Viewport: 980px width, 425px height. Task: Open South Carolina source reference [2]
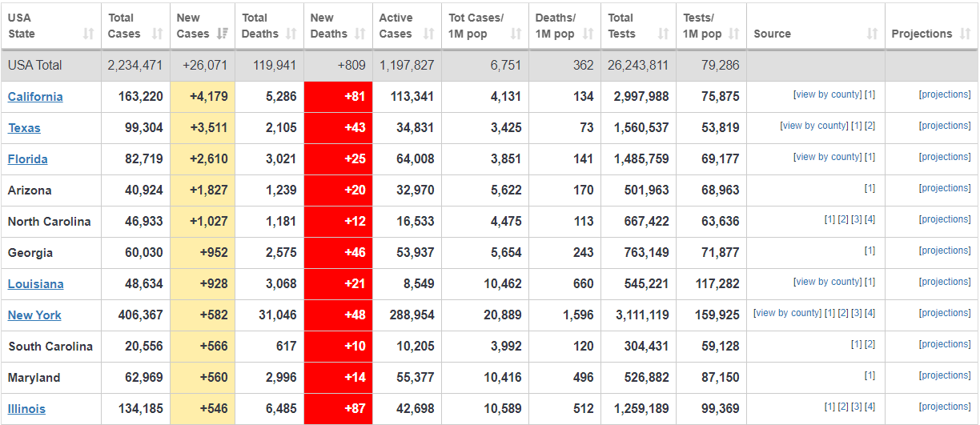[x=870, y=344]
